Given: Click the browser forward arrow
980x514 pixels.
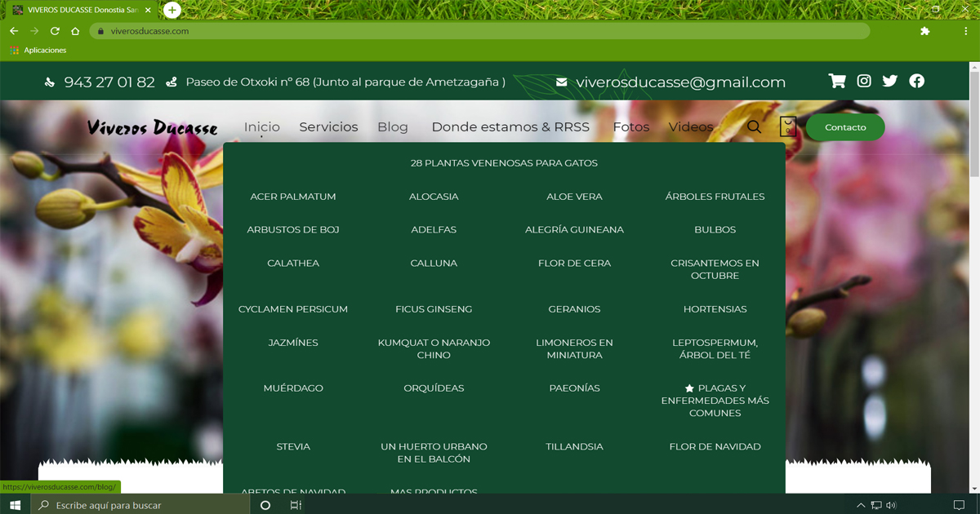Looking at the screenshot, I should coord(34,31).
